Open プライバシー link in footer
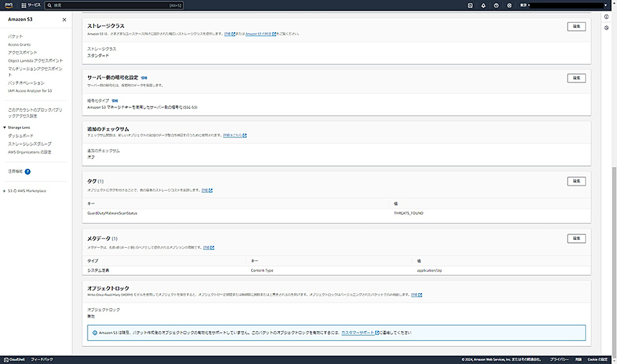 559,359
